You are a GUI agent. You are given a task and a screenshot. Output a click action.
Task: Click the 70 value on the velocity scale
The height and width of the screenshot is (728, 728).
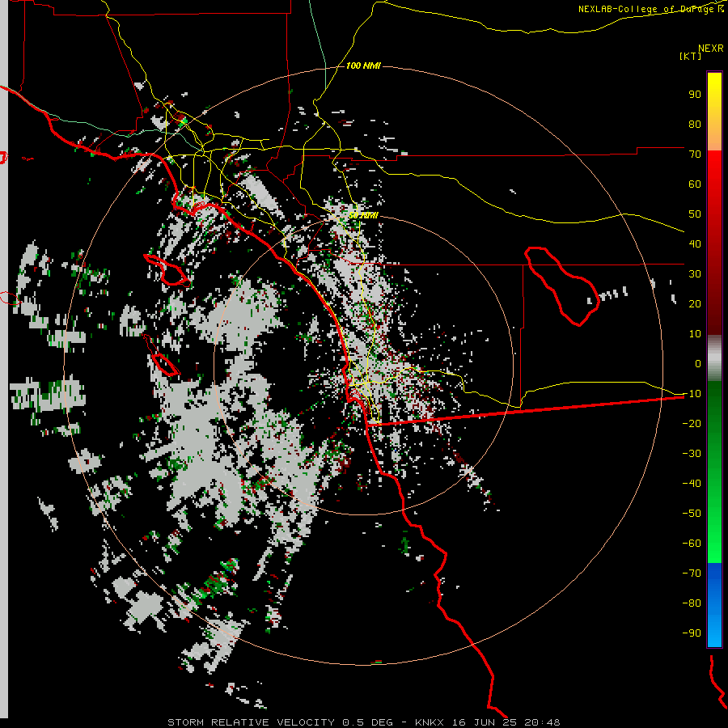coord(695,154)
